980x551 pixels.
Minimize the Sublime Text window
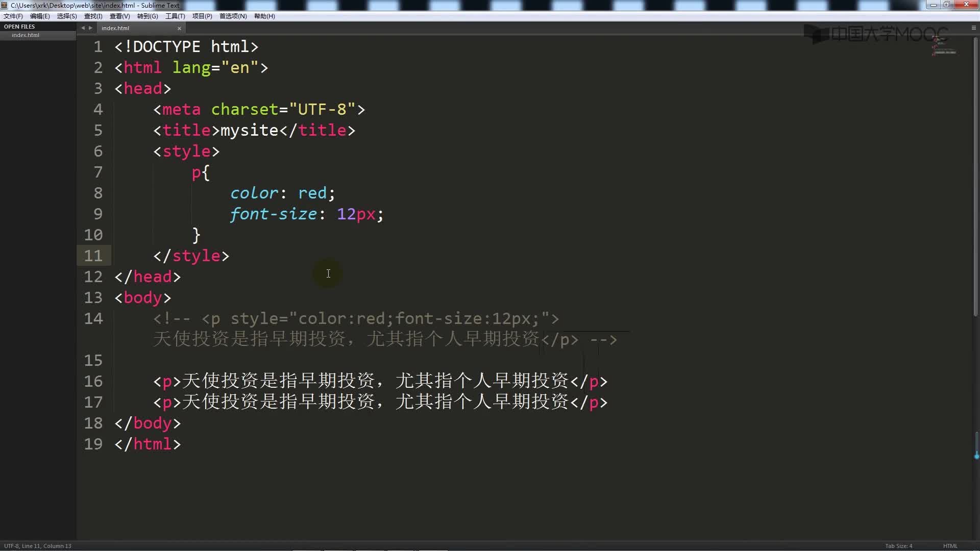(933, 5)
